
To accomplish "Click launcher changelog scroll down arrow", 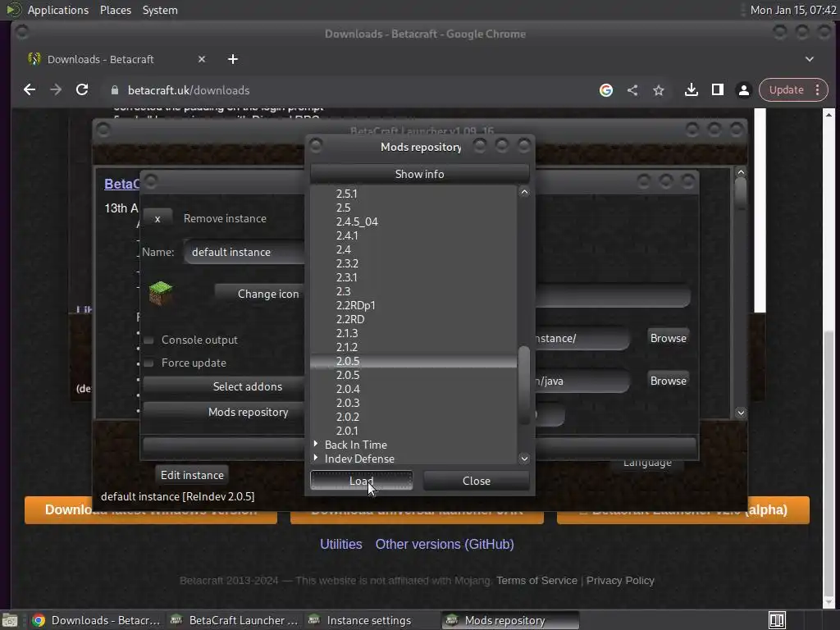I will pyautogui.click(x=741, y=413).
